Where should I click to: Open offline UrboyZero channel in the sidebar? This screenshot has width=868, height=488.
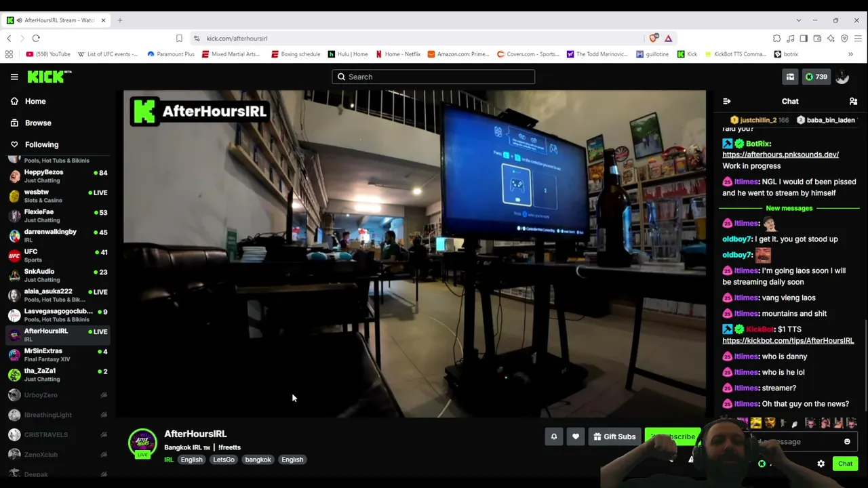pyautogui.click(x=58, y=394)
